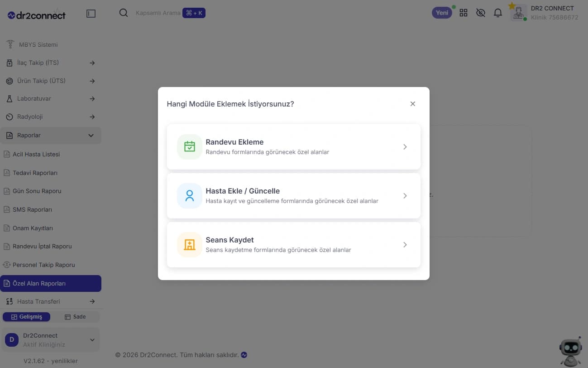Click the Onam Kayıtları document icon
This screenshot has width=588, height=368.
7,228
